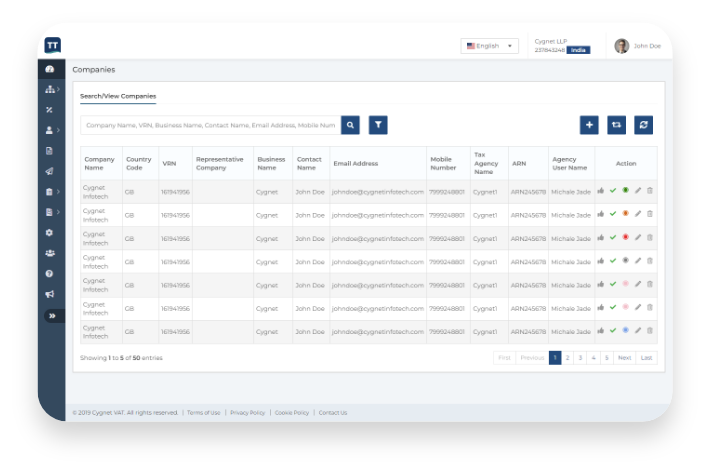Click the trash icon in the grey-dot row

point(650,261)
